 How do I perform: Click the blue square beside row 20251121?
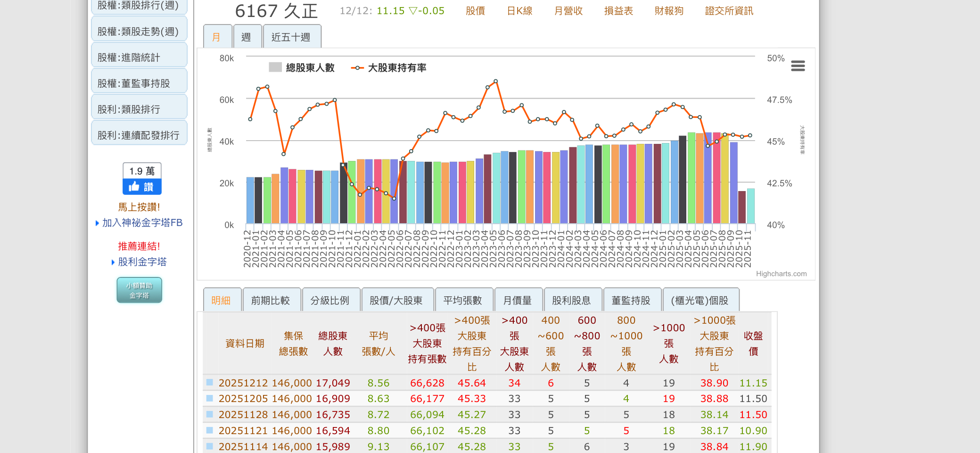[x=210, y=430]
